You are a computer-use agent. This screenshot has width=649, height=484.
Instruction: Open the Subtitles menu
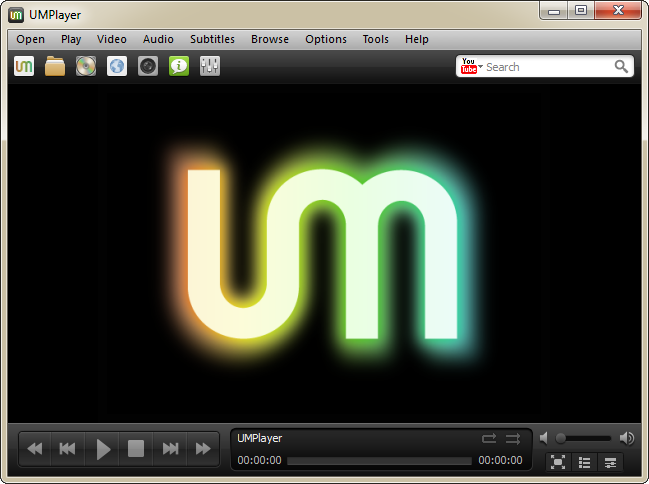[x=212, y=39]
